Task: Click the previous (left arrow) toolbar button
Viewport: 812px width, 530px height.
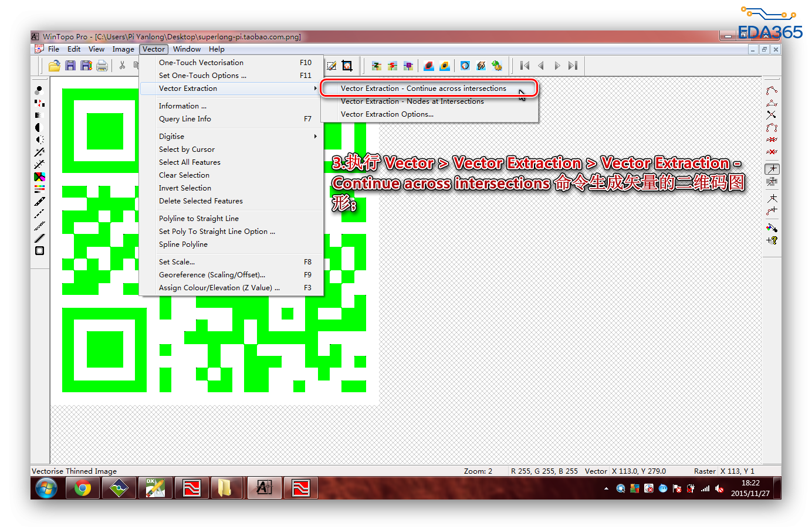Action: click(541, 66)
